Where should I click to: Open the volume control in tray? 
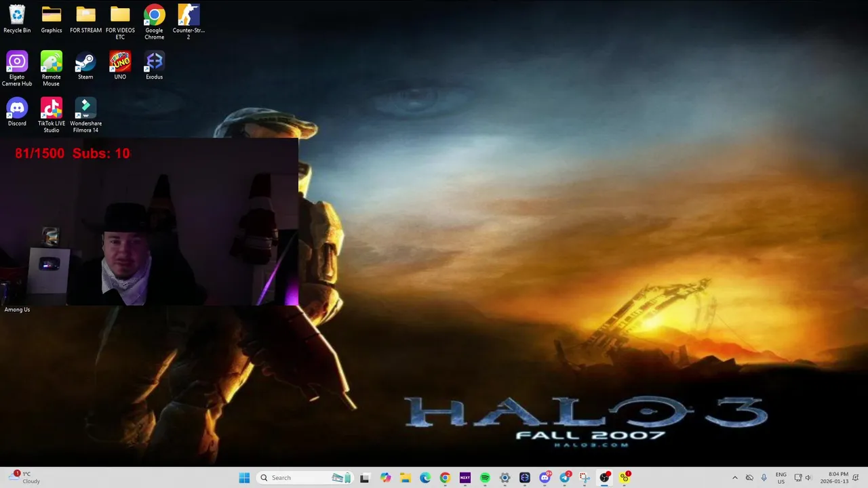[x=808, y=478]
